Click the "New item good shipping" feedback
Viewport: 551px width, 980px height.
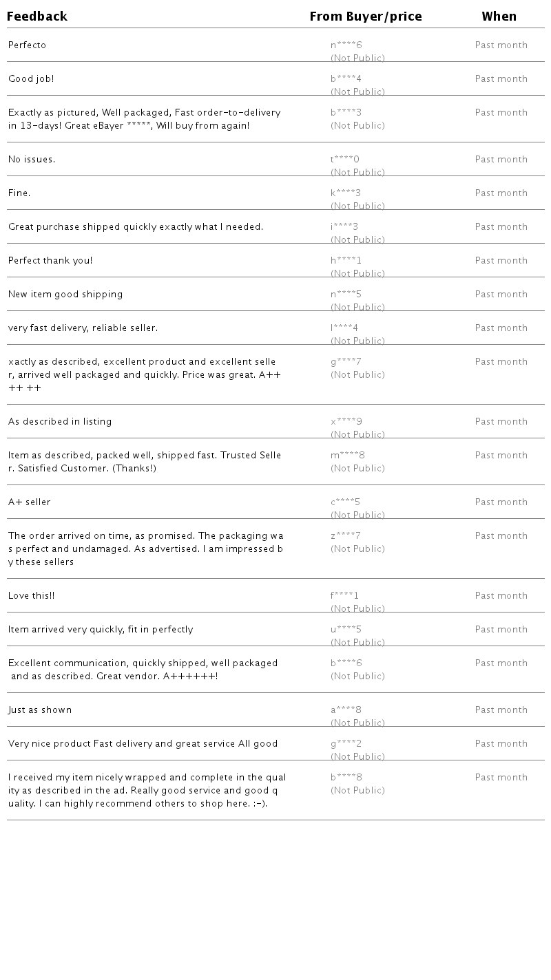[65, 295]
